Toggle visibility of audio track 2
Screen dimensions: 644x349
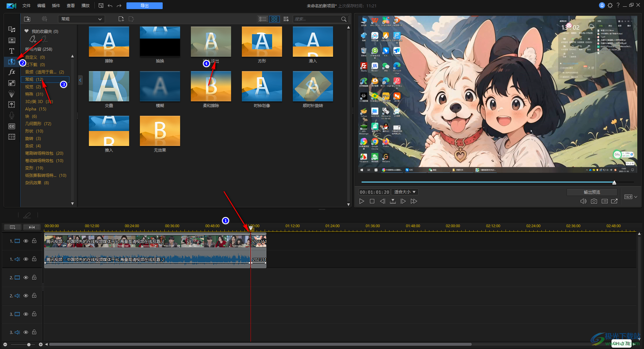(x=26, y=296)
